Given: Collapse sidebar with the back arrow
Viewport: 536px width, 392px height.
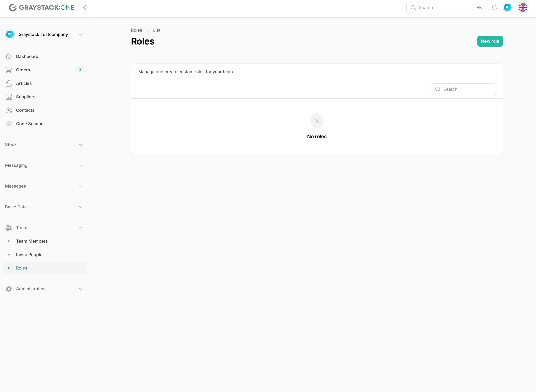Looking at the screenshot, I should click(85, 8).
